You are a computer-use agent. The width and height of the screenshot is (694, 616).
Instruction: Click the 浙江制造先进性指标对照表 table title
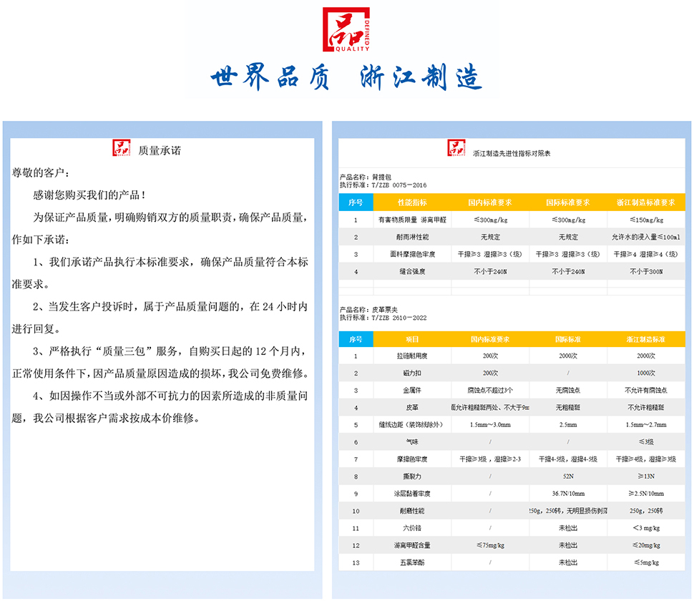[x=512, y=154]
